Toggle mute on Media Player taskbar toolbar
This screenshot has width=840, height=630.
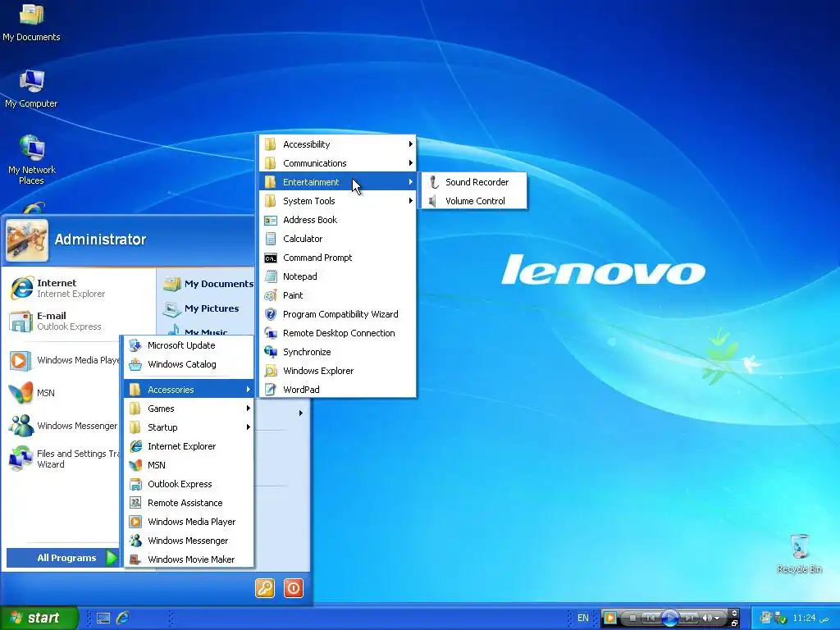tap(707, 619)
